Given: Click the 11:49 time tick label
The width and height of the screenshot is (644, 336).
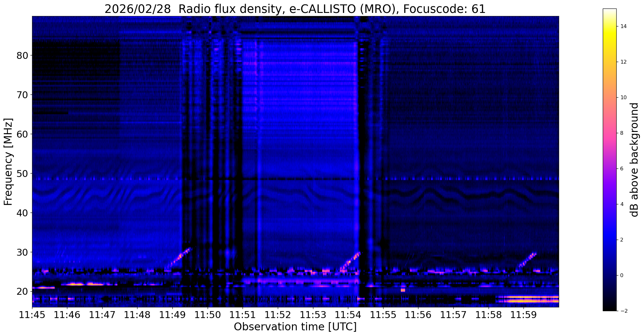Looking at the screenshot, I should pos(172,314).
